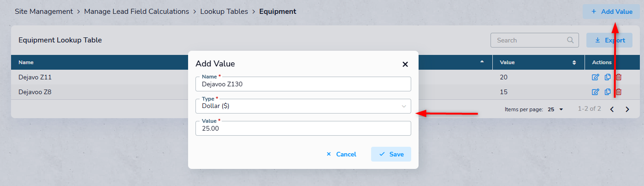Select the Dejavoo Z8 name cell
This screenshot has height=186, width=644.
click(x=35, y=92)
